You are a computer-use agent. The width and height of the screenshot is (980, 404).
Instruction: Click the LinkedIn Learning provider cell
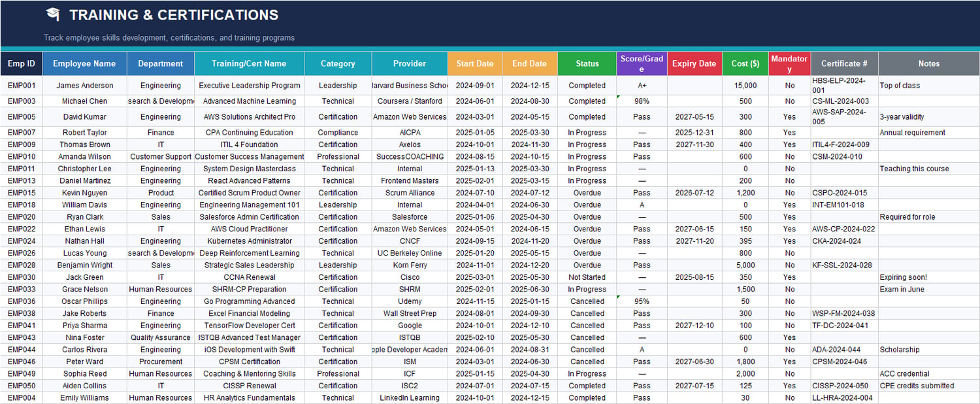click(410, 398)
